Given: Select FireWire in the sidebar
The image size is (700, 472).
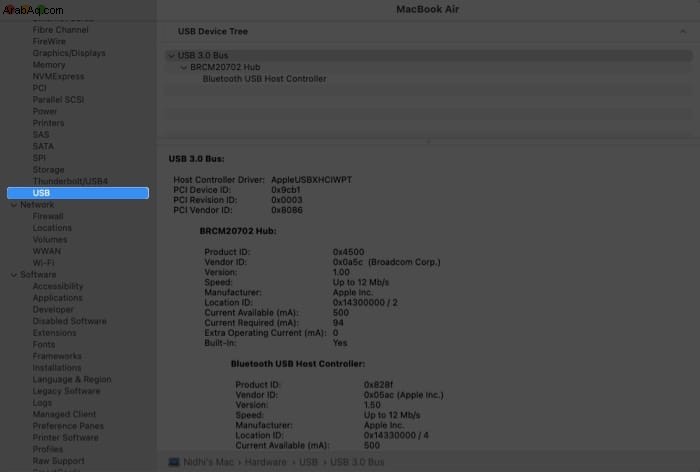Looking at the screenshot, I should click(x=49, y=41).
